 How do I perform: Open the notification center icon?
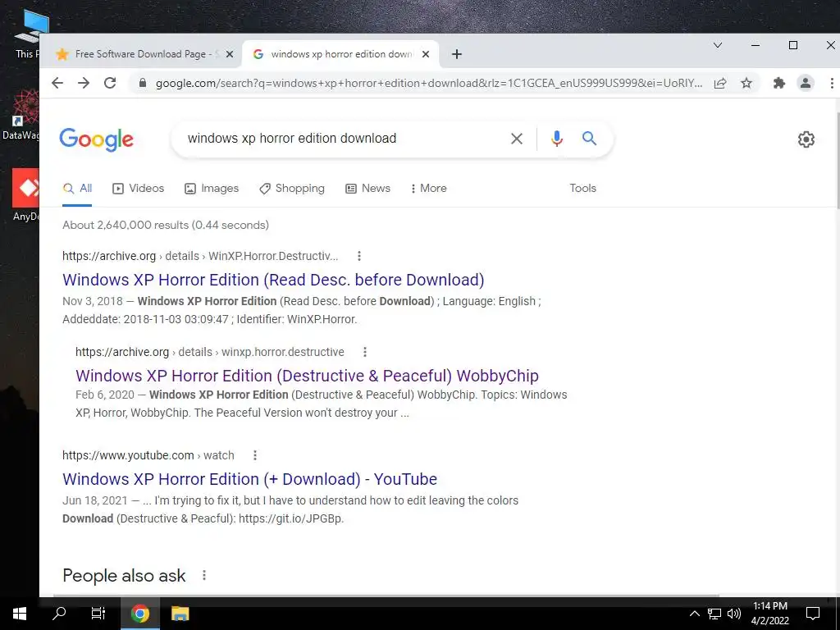(813, 614)
